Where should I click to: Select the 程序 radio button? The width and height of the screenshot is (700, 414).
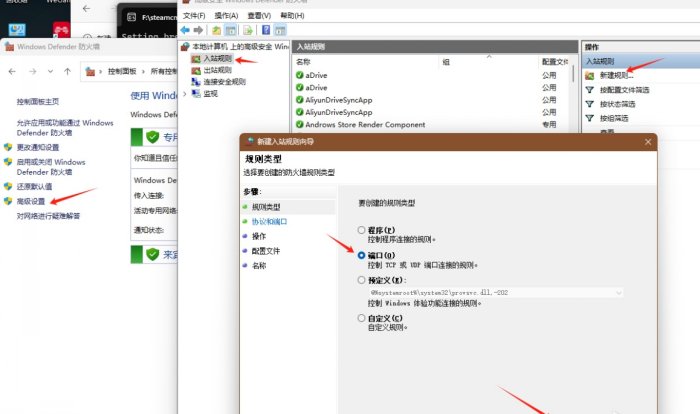coord(362,230)
